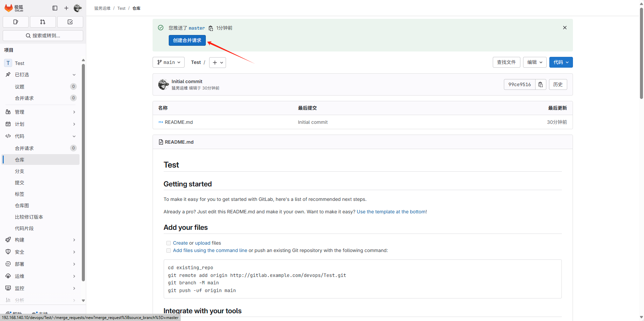
Task: Copy the commit SHA 99ce9516
Action: (x=540, y=84)
